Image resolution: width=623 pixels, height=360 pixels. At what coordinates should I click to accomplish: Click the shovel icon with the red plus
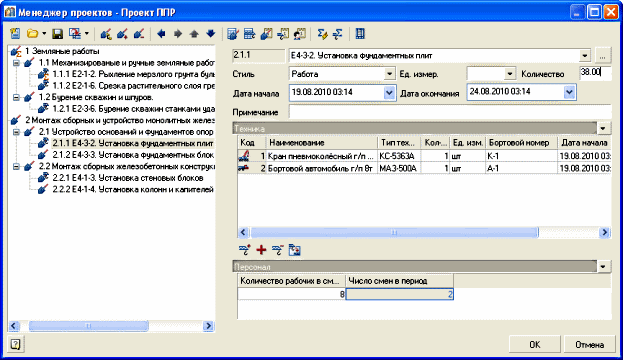click(122, 34)
